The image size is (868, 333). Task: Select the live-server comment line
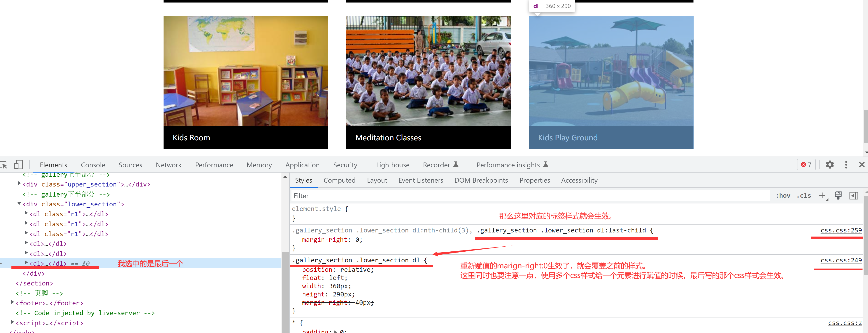pyautogui.click(x=85, y=313)
